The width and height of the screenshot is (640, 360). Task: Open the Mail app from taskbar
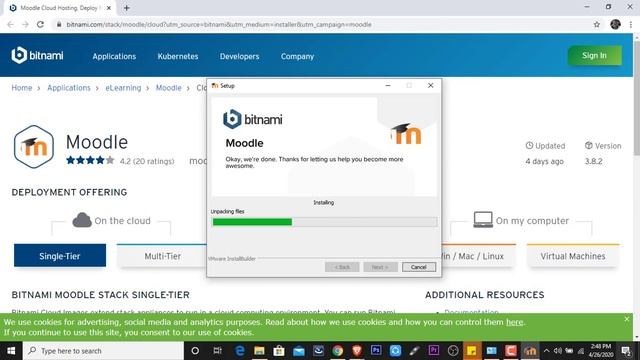point(298,351)
